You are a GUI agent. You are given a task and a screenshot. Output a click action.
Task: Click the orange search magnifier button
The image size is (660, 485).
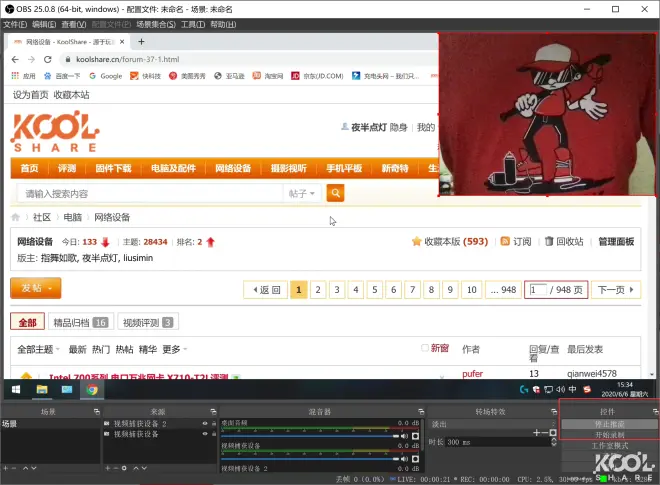pyautogui.click(x=335, y=193)
